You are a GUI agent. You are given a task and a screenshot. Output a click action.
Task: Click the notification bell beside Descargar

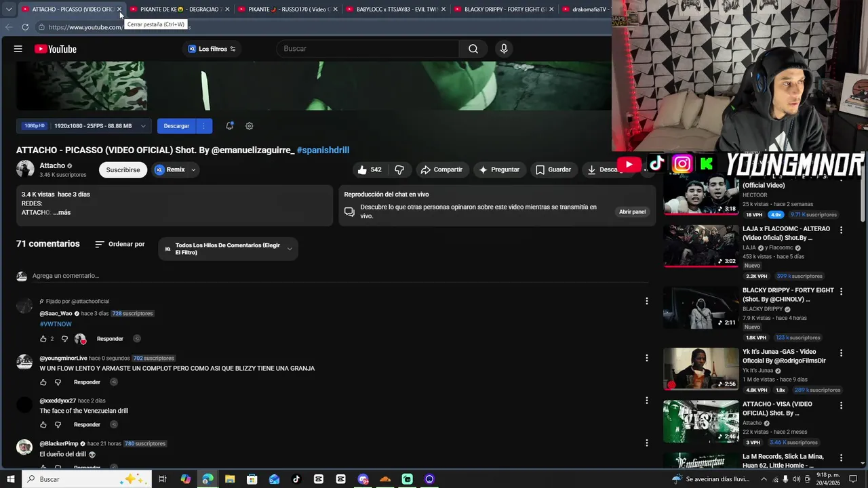pyautogui.click(x=230, y=126)
